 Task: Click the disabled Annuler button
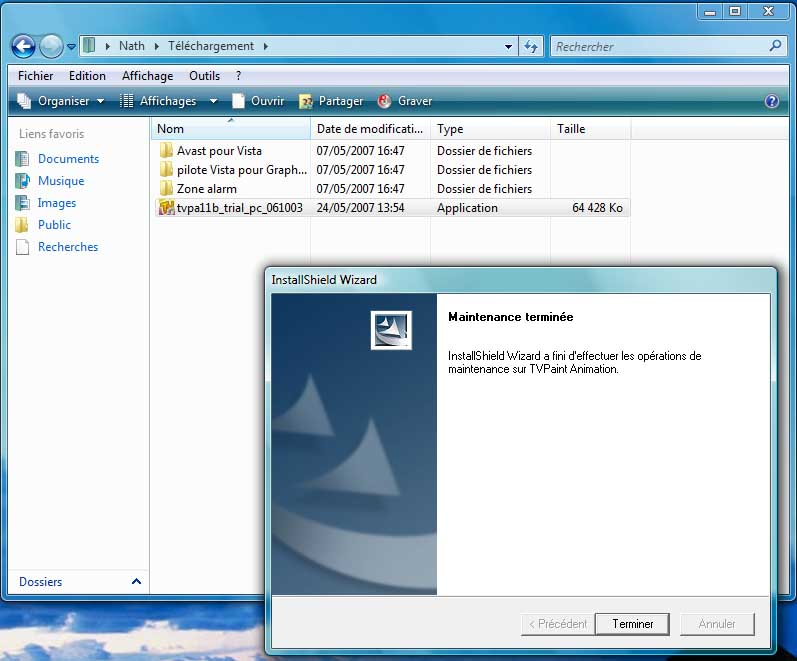pyautogui.click(x=717, y=624)
